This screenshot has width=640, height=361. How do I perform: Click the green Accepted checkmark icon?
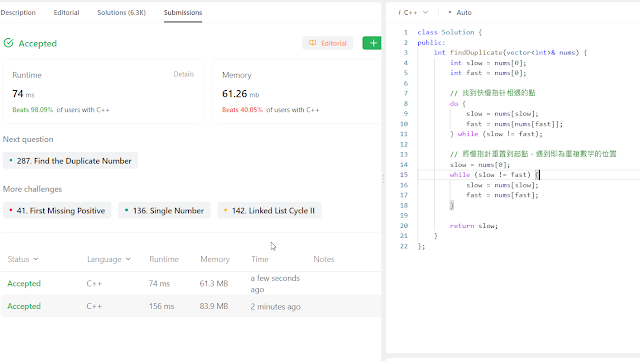(9, 43)
